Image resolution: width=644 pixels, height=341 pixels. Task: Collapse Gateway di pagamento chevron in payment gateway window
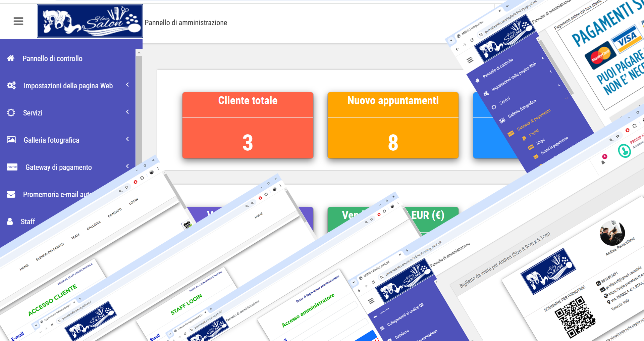[x=567, y=99]
